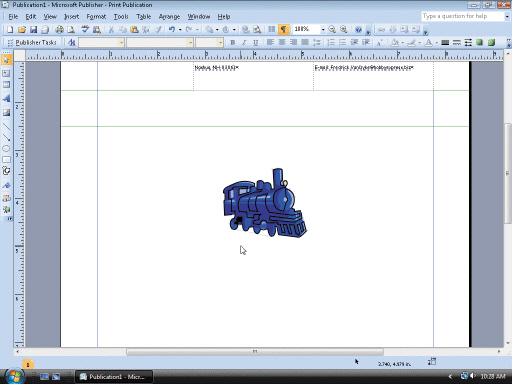Toggle Bold formatting
Viewport: 512px width, 384px height.
(x=233, y=42)
